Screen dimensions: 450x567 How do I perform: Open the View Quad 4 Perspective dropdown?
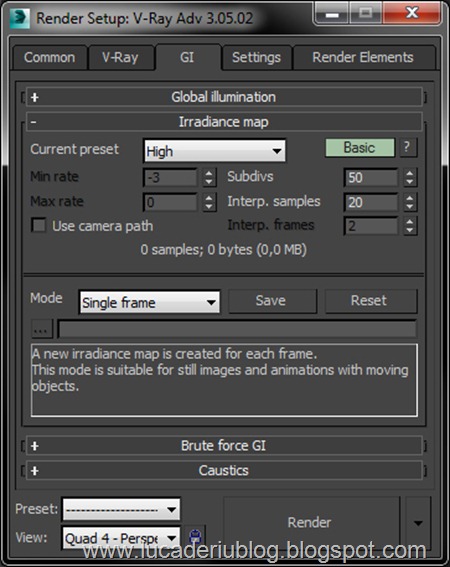pyautogui.click(x=121, y=538)
